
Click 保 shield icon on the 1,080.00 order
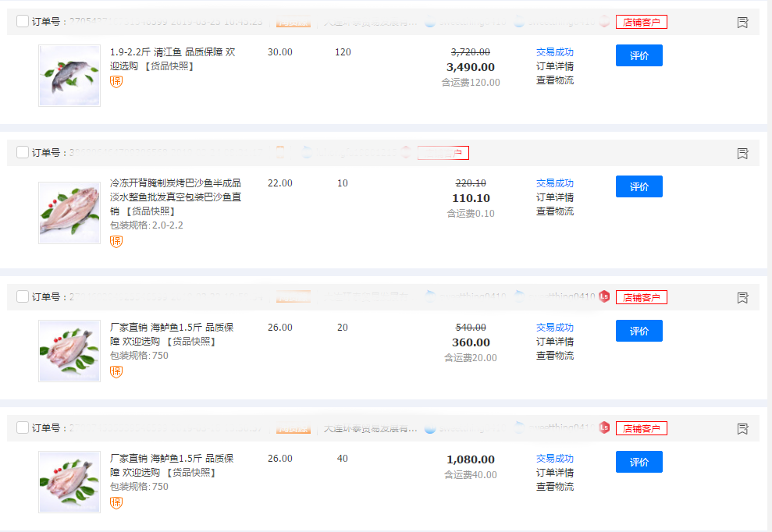pos(116,502)
